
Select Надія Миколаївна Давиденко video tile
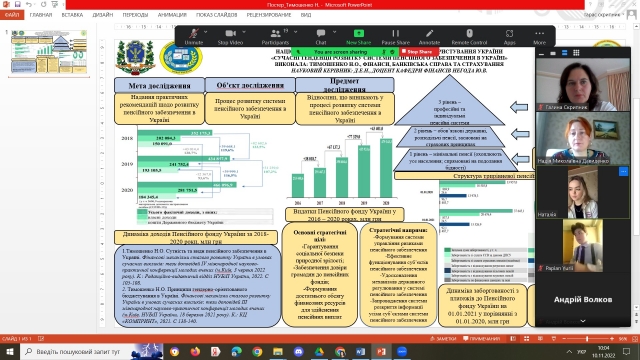click(x=582, y=138)
